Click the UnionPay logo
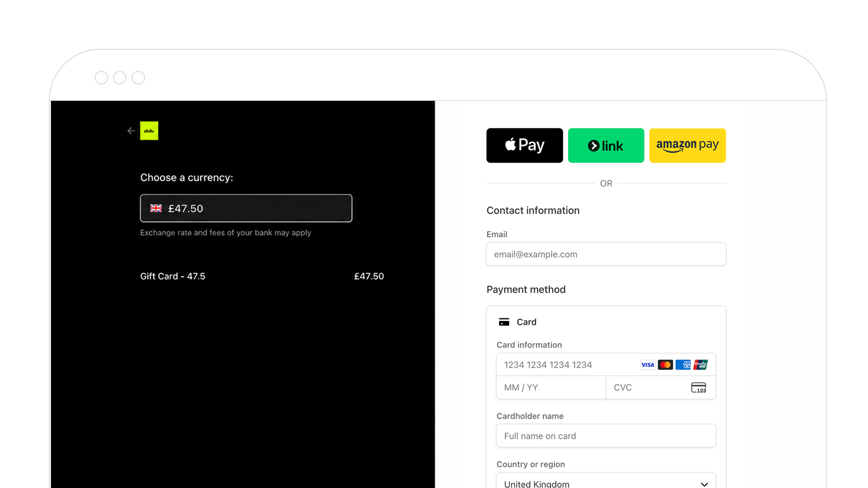Viewport: 868px width, 488px height. pos(701,365)
